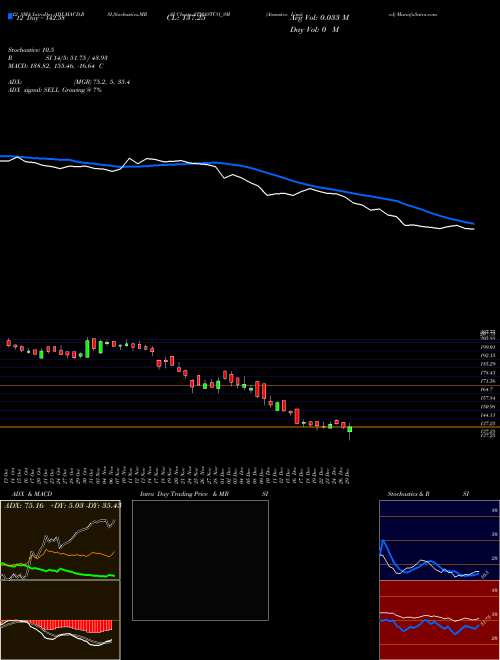Click the 'Stochastics & RSI' panel title
This screenshot has width=500, height=660.
point(428,494)
